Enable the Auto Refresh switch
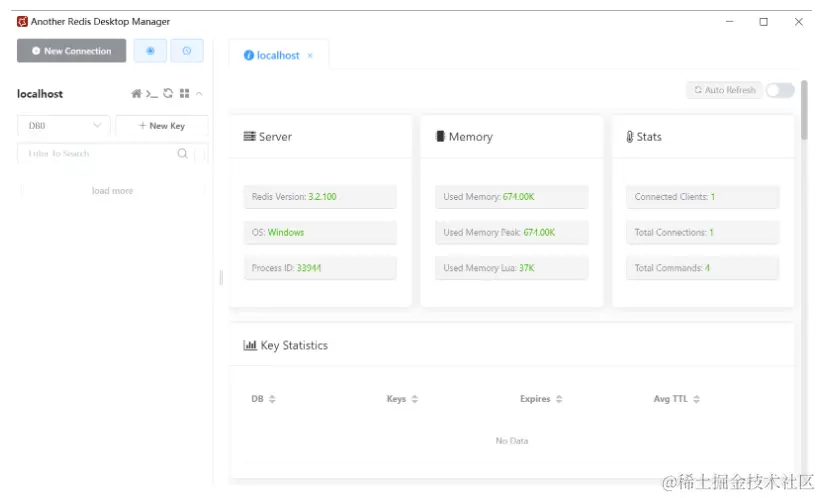The width and height of the screenshot is (821, 498). (780, 90)
